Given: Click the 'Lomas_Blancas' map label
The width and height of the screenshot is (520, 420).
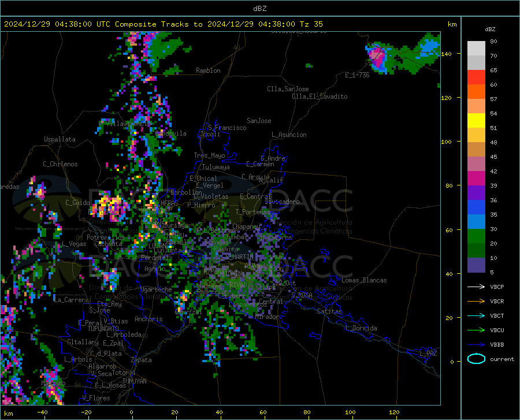Looking at the screenshot, I should tap(364, 280).
